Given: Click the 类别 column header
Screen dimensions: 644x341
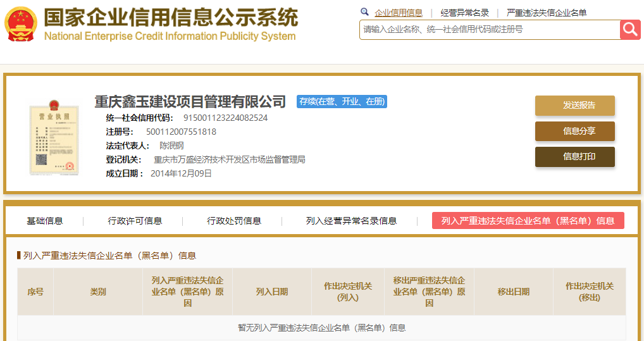Looking at the screenshot, I should click(98, 292).
